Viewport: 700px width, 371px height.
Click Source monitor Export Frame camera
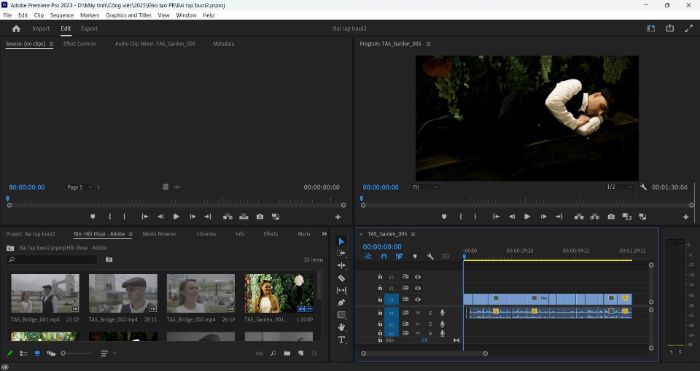coord(260,217)
